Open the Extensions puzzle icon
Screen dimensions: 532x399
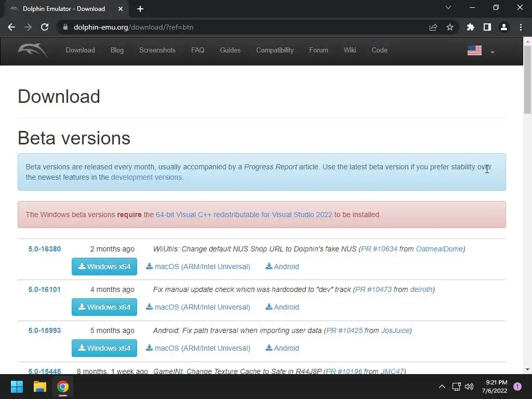470,27
